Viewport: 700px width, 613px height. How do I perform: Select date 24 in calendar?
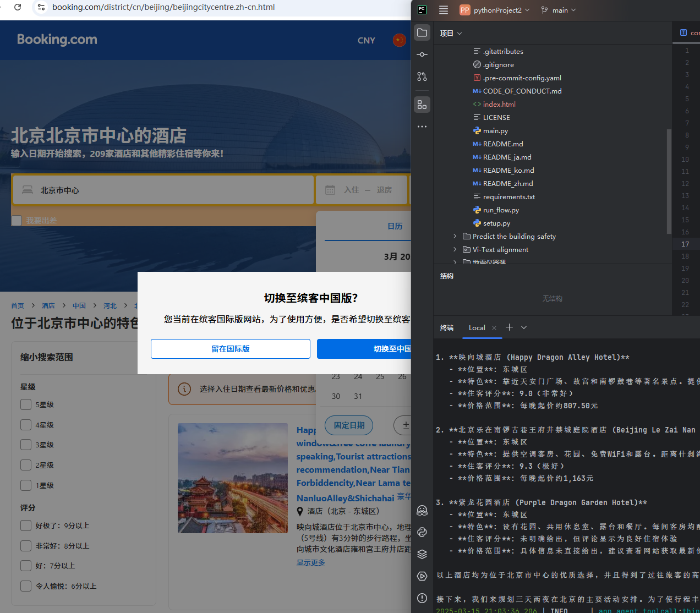tap(358, 377)
